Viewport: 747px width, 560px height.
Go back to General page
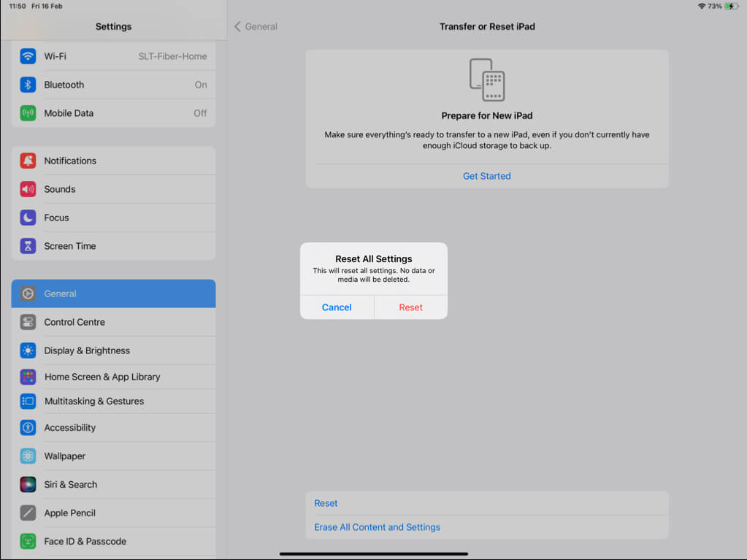pos(256,27)
